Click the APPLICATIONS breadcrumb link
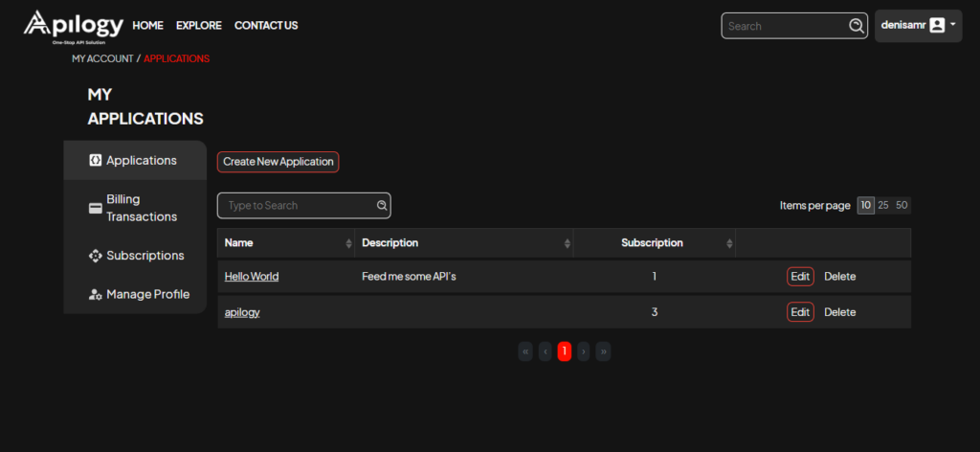Viewport: 980px width, 452px height. 177,58
